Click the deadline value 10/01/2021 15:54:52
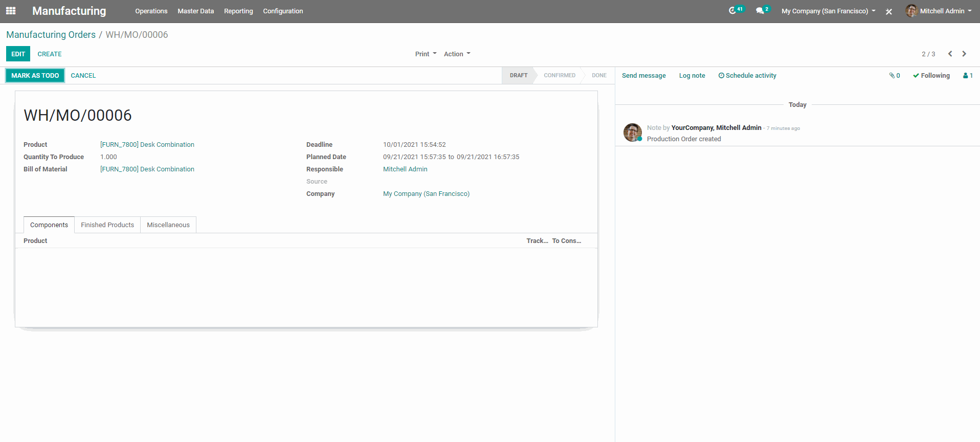The image size is (980, 442). pyautogui.click(x=414, y=144)
